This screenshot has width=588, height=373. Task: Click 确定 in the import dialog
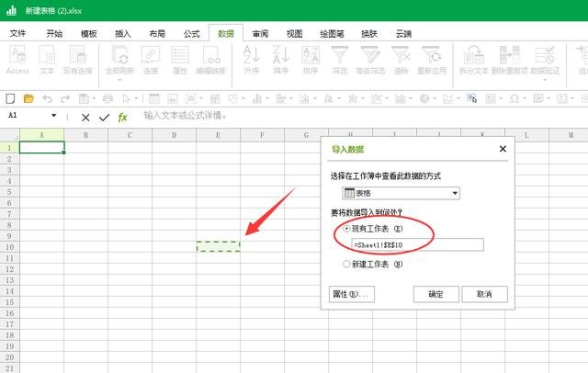point(436,294)
